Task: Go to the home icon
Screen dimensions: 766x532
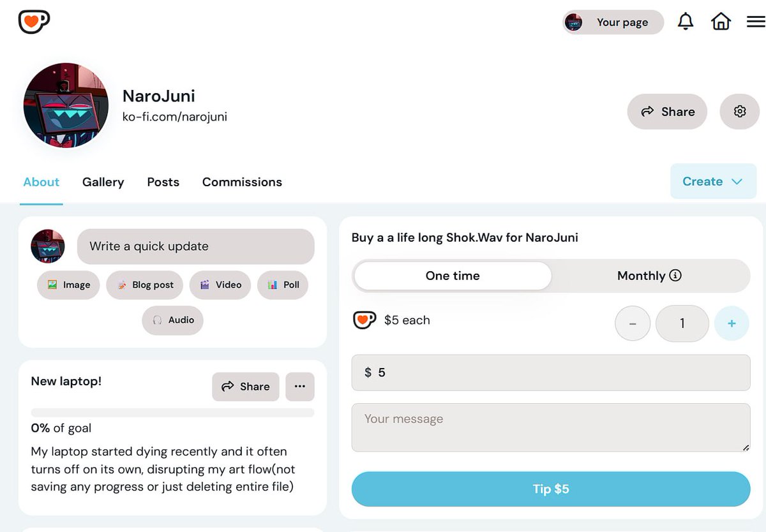Action: pyautogui.click(x=721, y=22)
